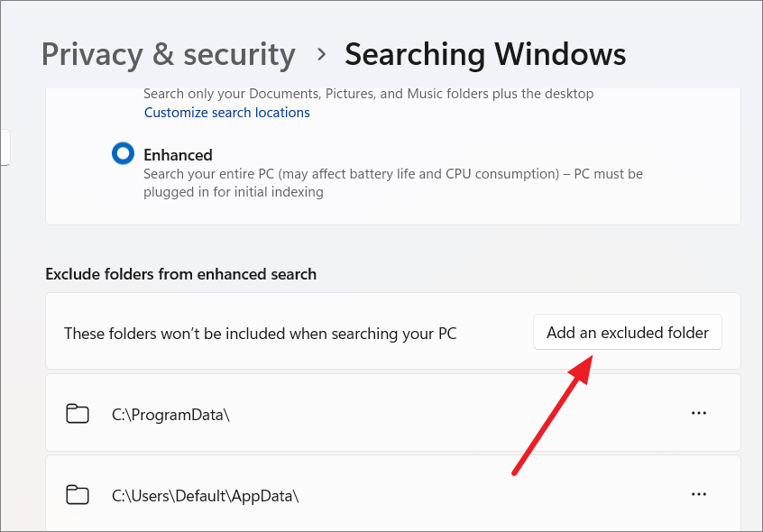Viewport: 763px width, 532px height.
Task: Click the red arrow annotation
Action: [x=553, y=415]
